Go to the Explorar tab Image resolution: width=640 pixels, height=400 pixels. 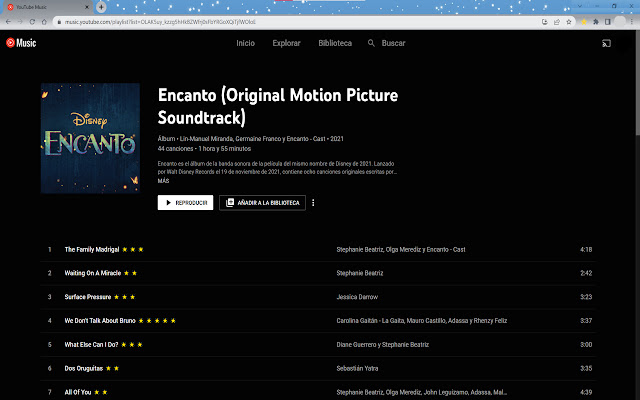[286, 43]
